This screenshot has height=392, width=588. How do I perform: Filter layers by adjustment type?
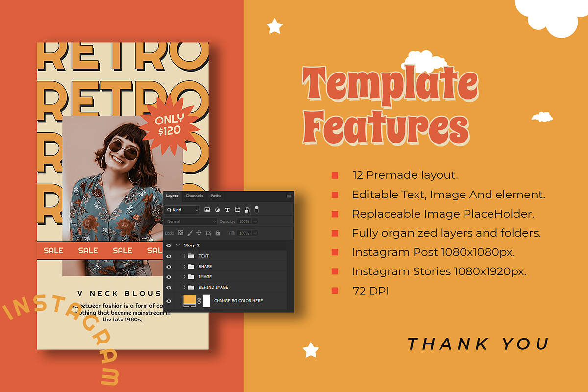point(217,210)
